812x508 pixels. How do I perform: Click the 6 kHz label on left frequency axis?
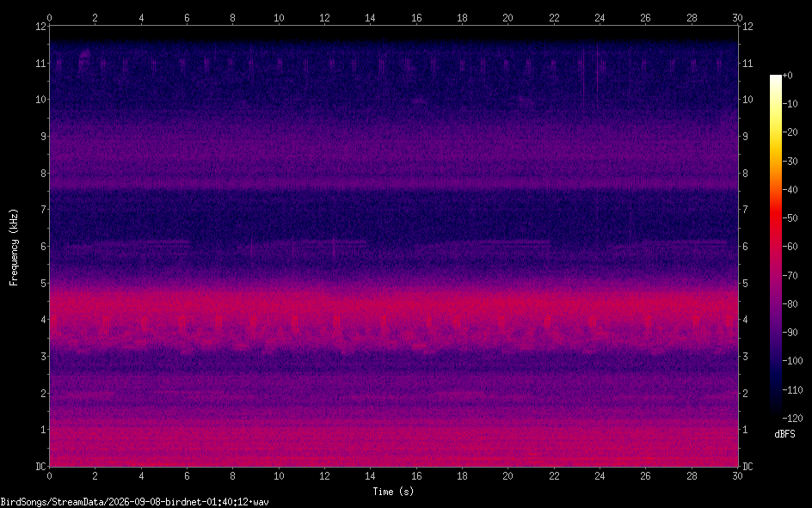pos(44,246)
